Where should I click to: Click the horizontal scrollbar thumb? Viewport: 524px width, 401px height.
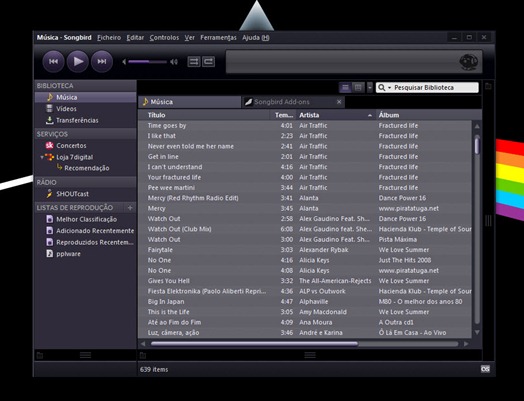(254, 344)
